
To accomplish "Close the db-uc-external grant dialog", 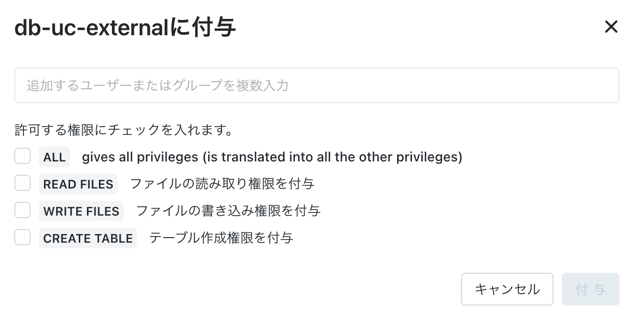I will [x=611, y=27].
